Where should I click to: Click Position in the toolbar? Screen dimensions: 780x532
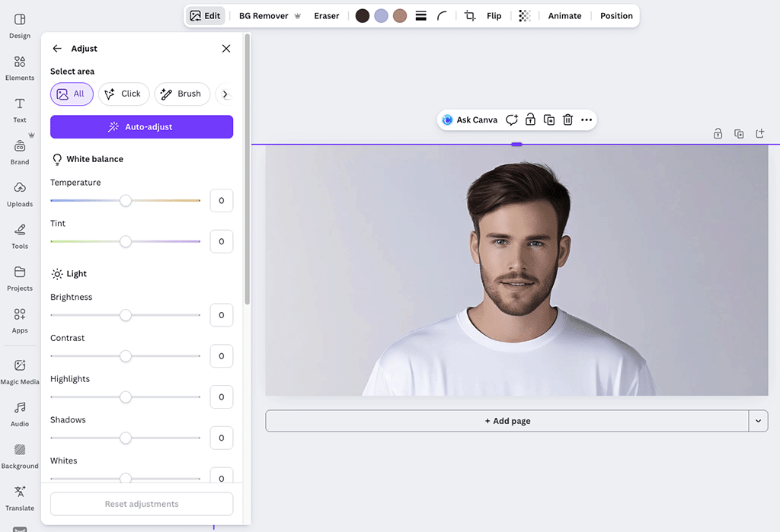(x=616, y=16)
